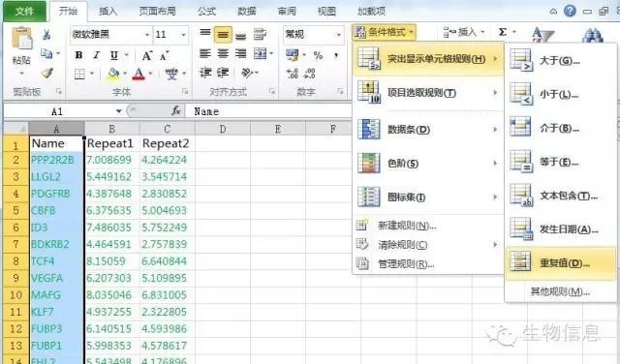Image resolution: width=620 pixels, height=364 pixels.
Task: Toggle Underline formatting
Action: (114, 55)
